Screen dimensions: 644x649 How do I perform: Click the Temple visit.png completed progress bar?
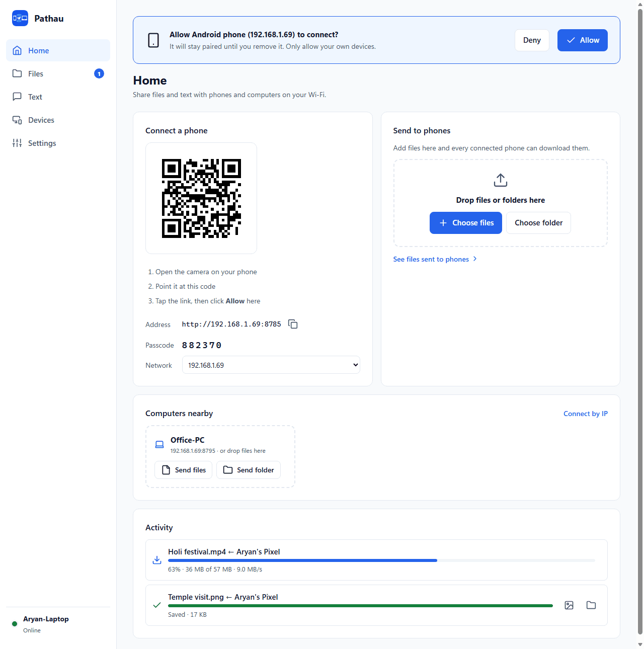pos(360,606)
